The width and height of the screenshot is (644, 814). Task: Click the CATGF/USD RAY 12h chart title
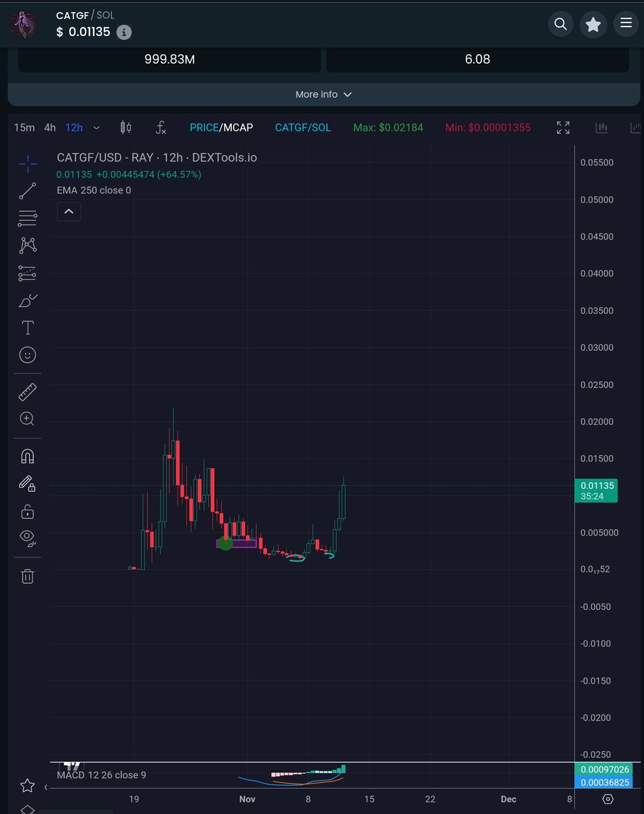157,157
